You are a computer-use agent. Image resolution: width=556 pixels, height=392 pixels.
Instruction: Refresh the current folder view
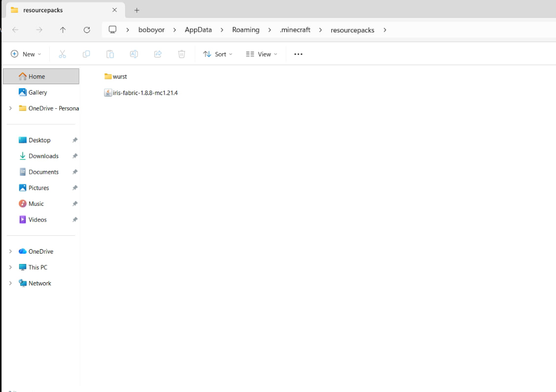pos(87,30)
